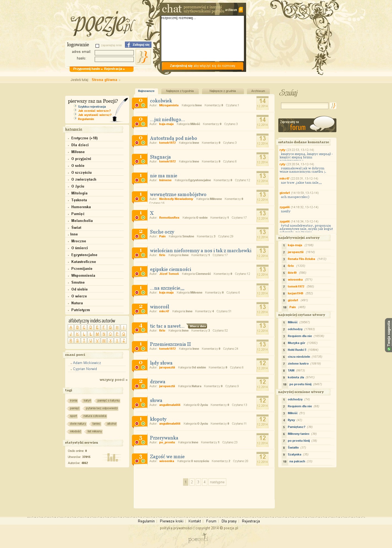This screenshot has height=548, width=392.
Task: Open the "Najlepsze z tygodnia" tab
Action: [180, 91]
